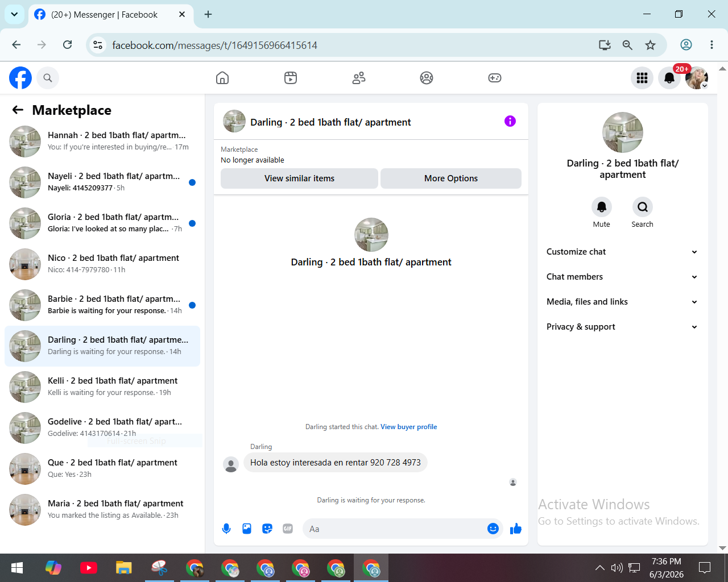728x582 pixels.
Task: Click message 'Hola estoy interesada en rentar'
Action: click(336, 463)
